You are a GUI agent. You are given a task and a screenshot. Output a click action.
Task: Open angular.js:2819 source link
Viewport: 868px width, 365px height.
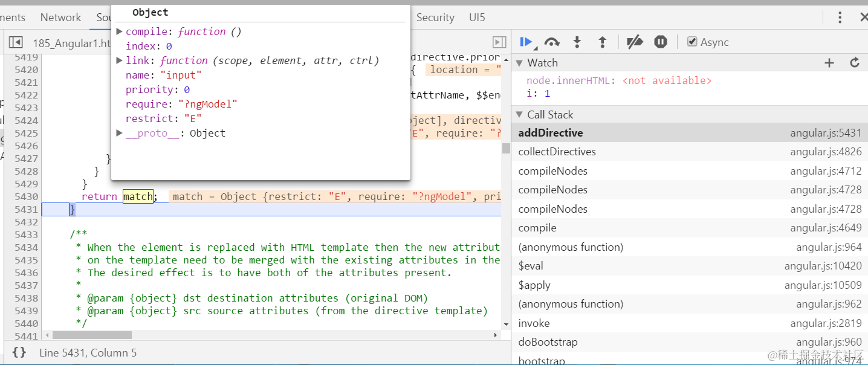pos(826,323)
